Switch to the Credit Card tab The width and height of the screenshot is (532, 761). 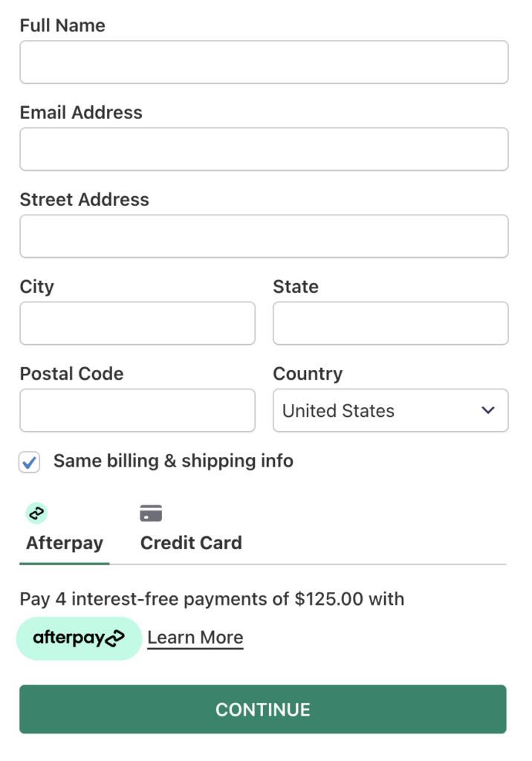click(190, 543)
